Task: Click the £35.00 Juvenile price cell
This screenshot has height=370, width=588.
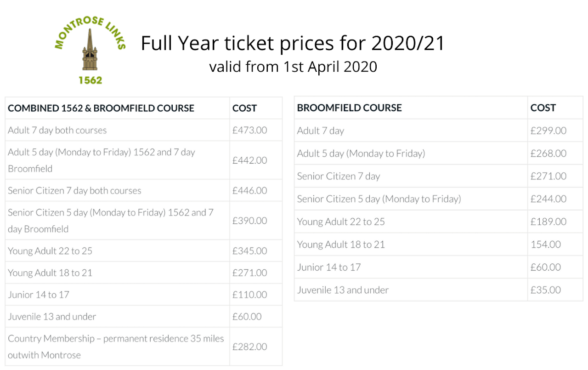Action: point(546,290)
